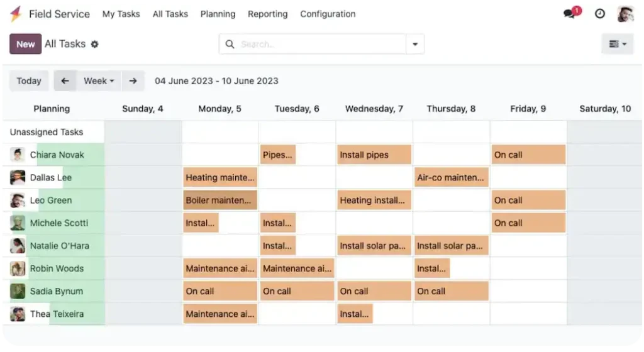Expand the search options dropdown arrow
This screenshot has height=352, width=644.
[415, 44]
